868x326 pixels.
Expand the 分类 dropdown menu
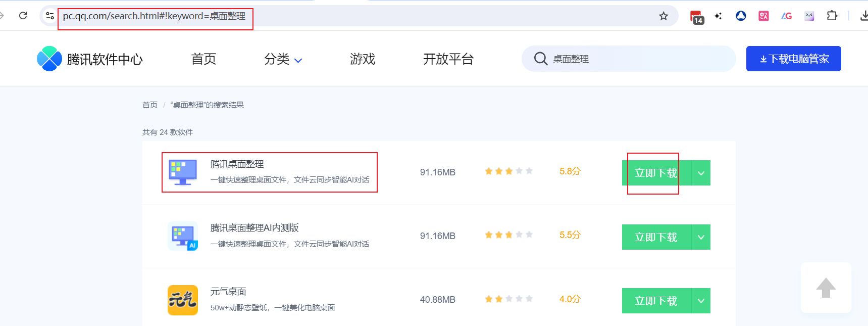(283, 60)
